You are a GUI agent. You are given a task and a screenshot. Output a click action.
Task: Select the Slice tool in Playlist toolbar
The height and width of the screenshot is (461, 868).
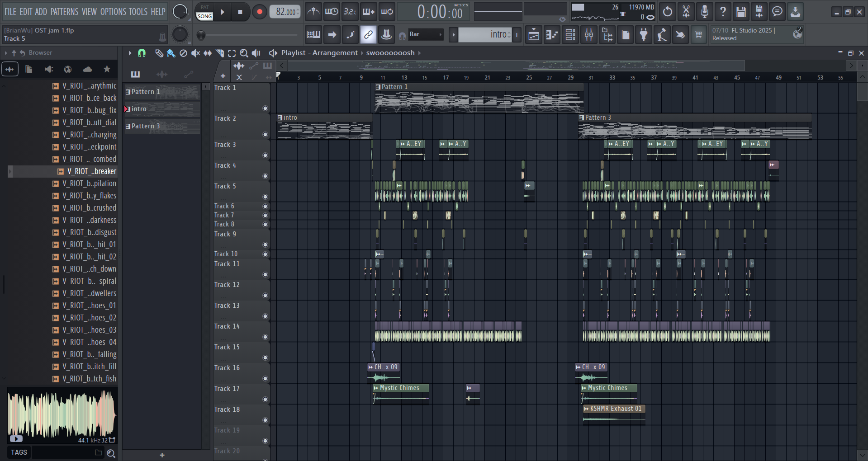point(220,53)
